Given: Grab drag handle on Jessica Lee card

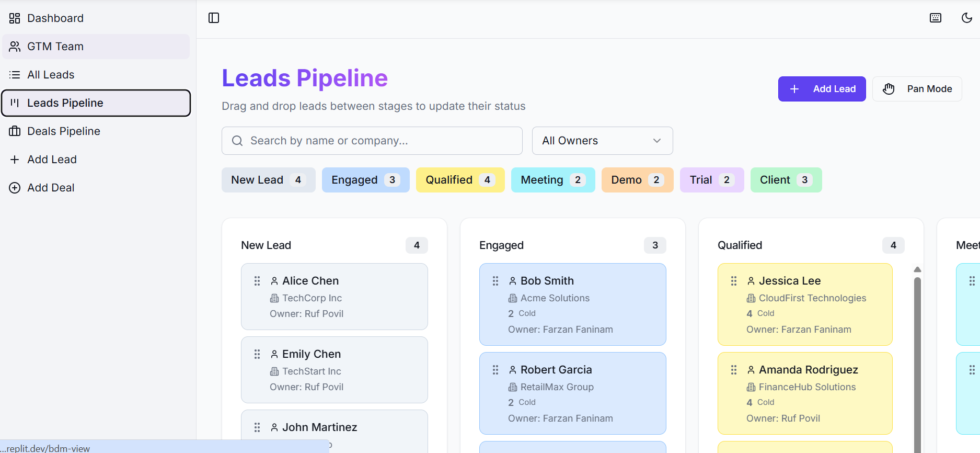Looking at the screenshot, I should (x=734, y=281).
